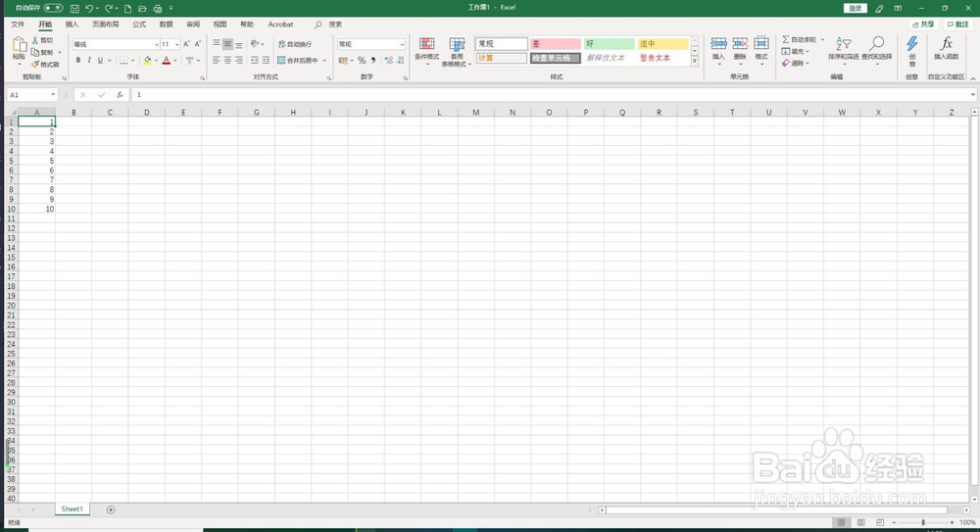Open 查找和选择 find and select
Viewport: 980px width, 532px height.
coord(877,52)
